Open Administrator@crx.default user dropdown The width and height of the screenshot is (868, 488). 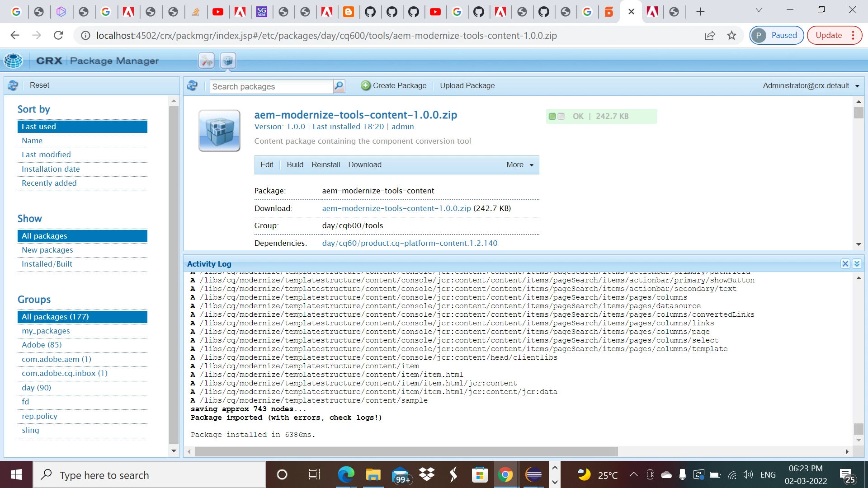pos(811,86)
